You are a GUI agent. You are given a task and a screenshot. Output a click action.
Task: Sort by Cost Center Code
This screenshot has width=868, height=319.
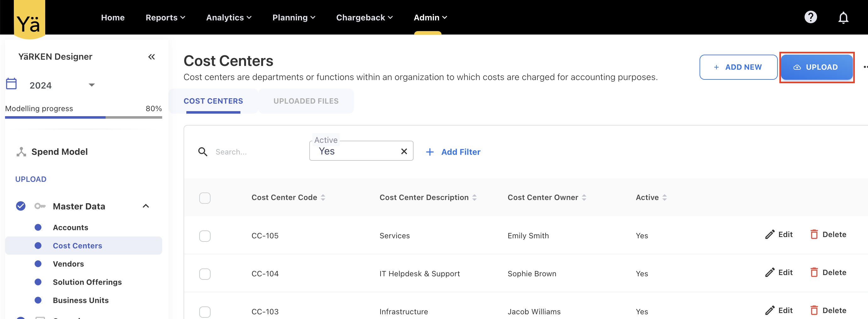click(323, 197)
